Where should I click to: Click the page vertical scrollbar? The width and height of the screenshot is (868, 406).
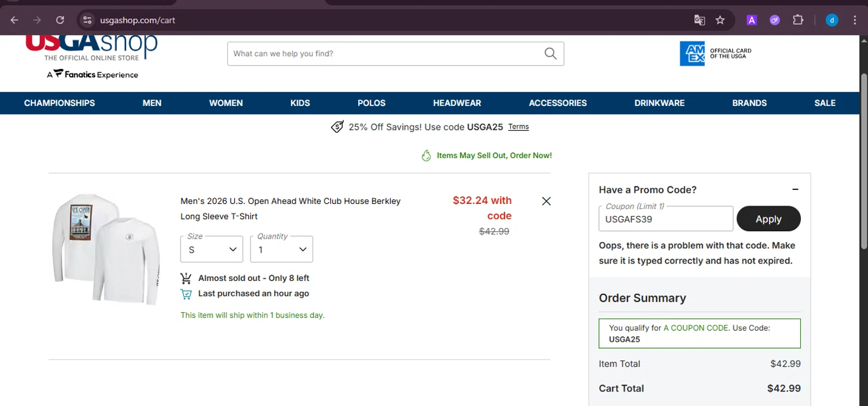pos(863,162)
